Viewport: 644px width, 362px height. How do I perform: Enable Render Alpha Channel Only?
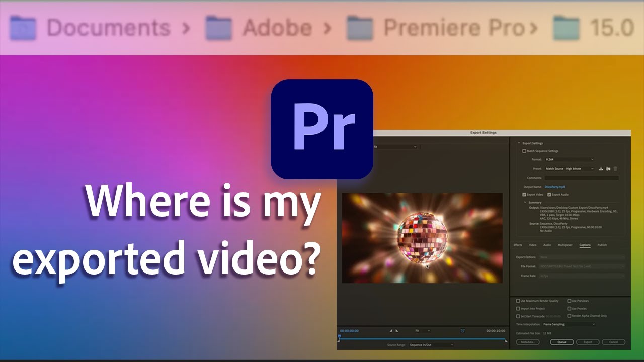pos(569,316)
